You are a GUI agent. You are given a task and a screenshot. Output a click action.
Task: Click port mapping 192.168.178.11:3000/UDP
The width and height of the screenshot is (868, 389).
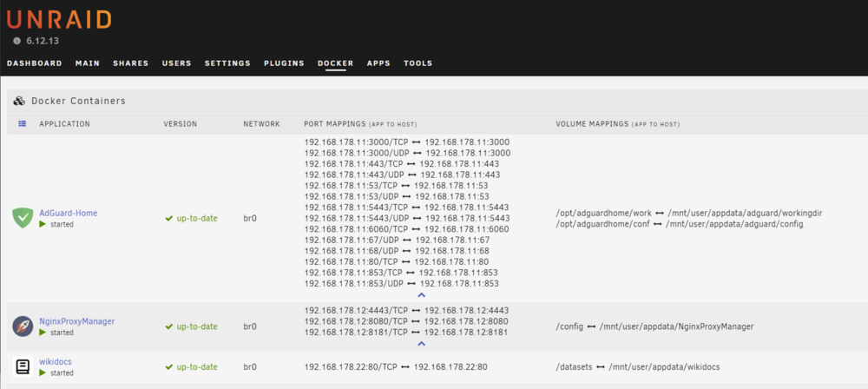[x=407, y=153]
